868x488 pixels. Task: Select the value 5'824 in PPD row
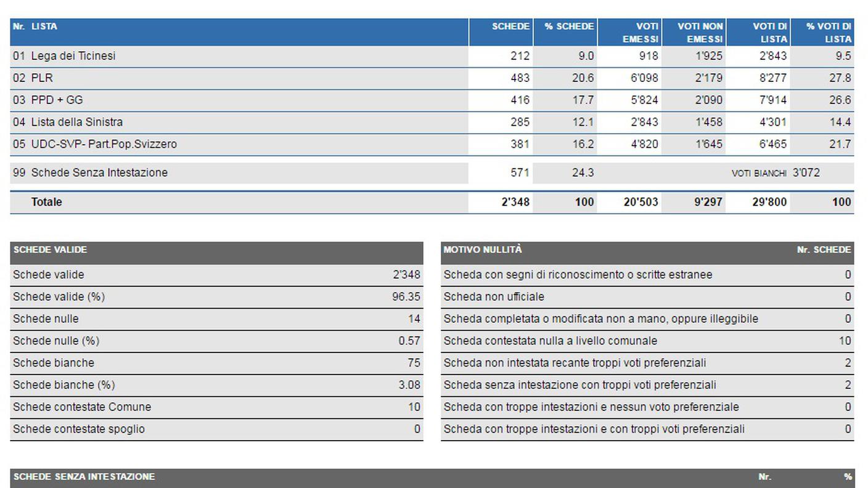(x=644, y=100)
